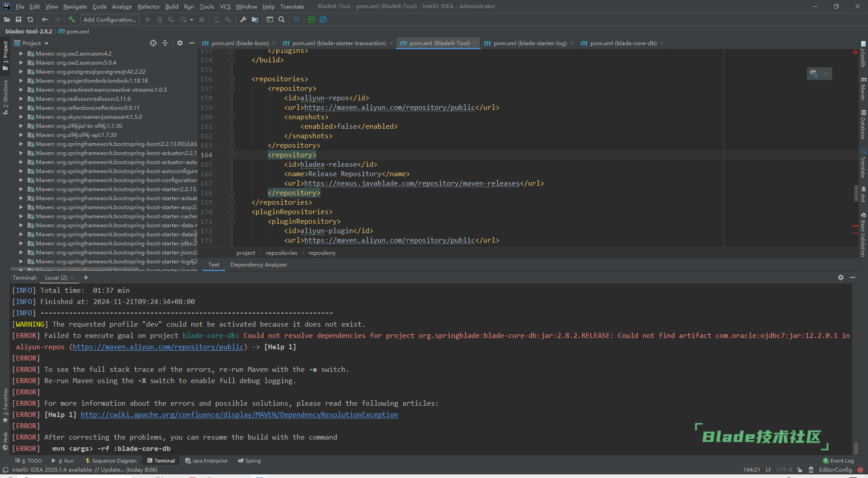Click the Translate icon in main toolbar
The image size is (868, 478).
(297, 19)
